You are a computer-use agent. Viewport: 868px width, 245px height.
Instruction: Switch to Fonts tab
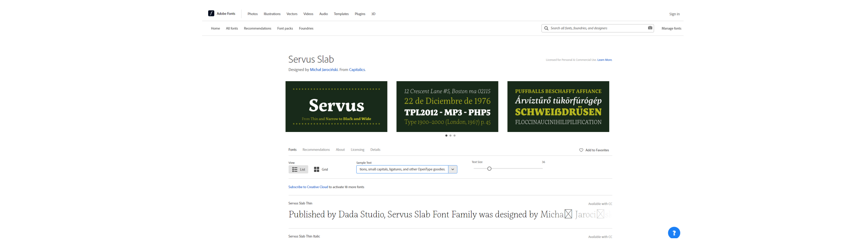(x=292, y=150)
